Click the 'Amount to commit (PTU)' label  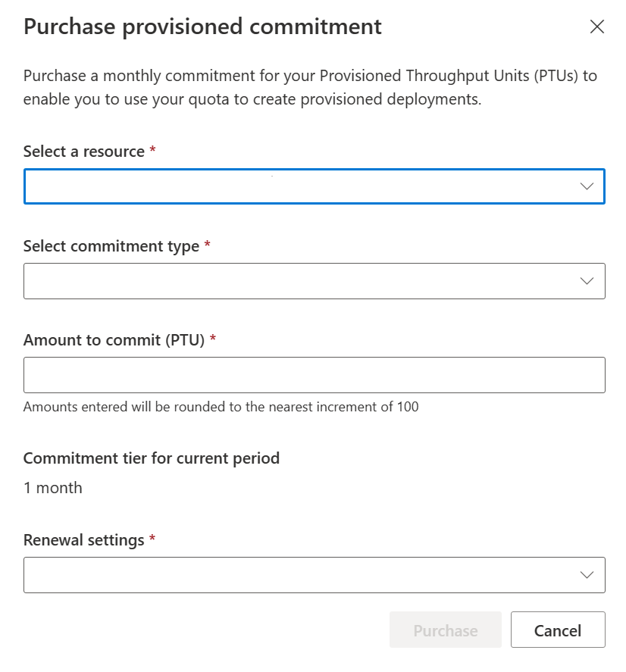point(114,340)
